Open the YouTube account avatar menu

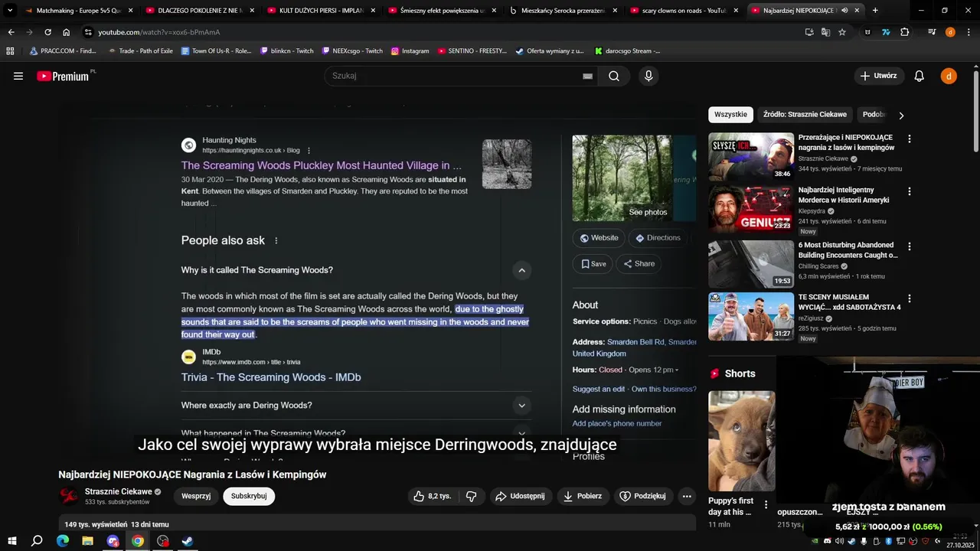[949, 76]
